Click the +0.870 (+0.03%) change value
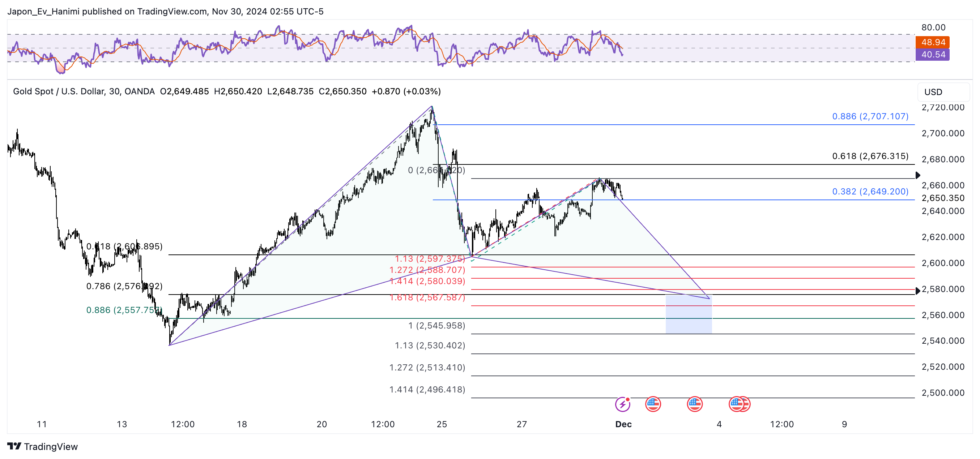The width and height of the screenshot is (980, 459). [x=406, y=91]
